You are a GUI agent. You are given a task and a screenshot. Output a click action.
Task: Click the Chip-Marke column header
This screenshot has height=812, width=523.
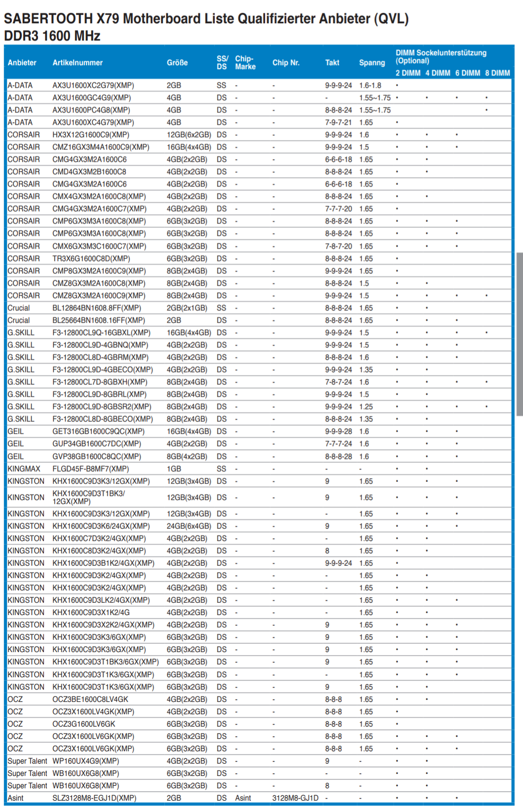tap(245, 63)
